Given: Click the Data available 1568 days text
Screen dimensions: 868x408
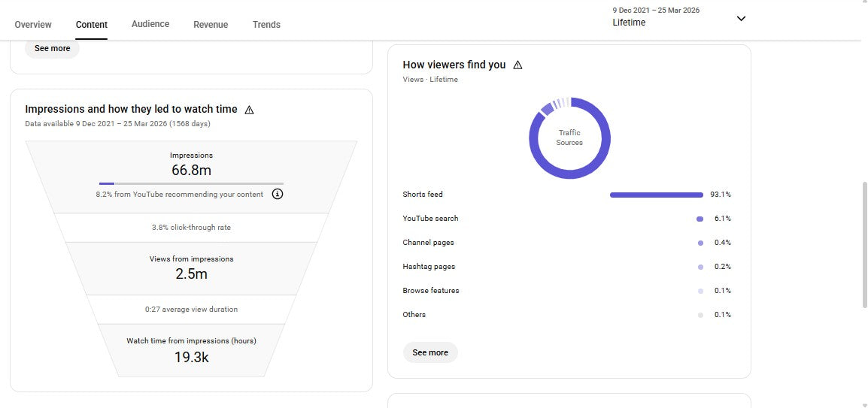Looking at the screenshot, I should click(117, 123).
